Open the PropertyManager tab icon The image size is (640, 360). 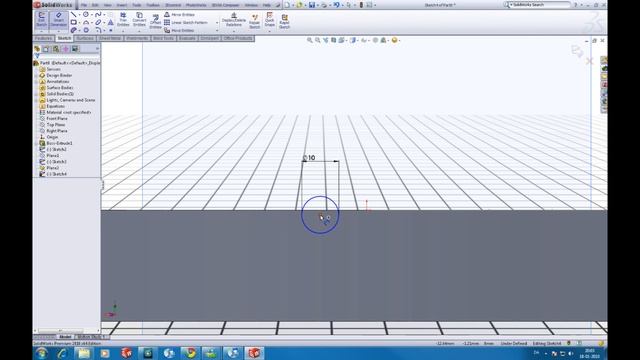[x=46, y=49]
